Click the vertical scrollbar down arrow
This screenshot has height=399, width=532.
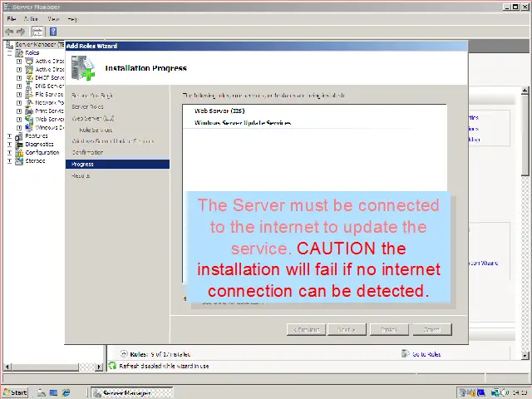(525, 356)
